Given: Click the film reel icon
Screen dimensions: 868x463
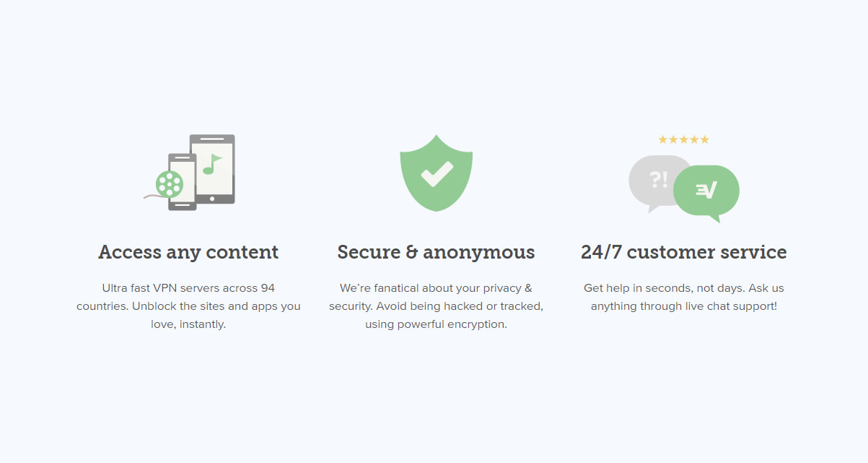Looking at the screenshot, I should [x=169, y=183].
